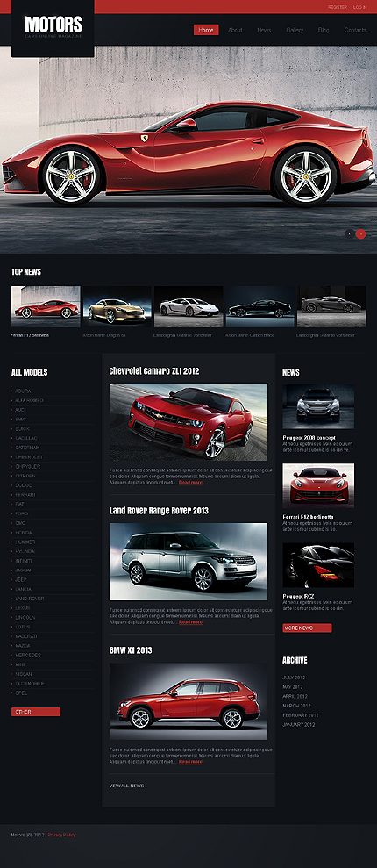Select Fiat in All Models
This screenshot has width=377, height=868.
pos(20,504)
